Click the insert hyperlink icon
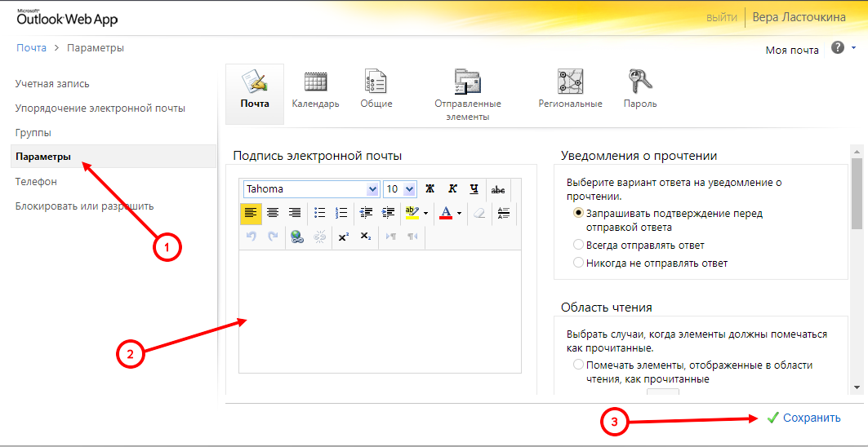 pos(297,237)
